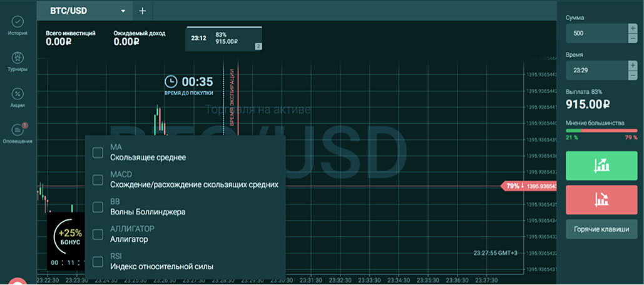
Task: Click the Мнение большинства sentiment bar
Action: point(601,131)
